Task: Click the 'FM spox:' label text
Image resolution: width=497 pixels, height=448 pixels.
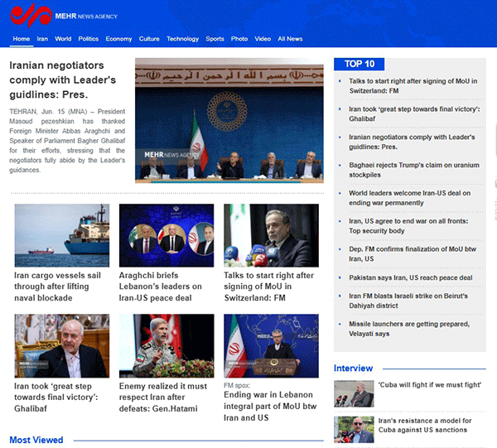Action: pos(237,385)
